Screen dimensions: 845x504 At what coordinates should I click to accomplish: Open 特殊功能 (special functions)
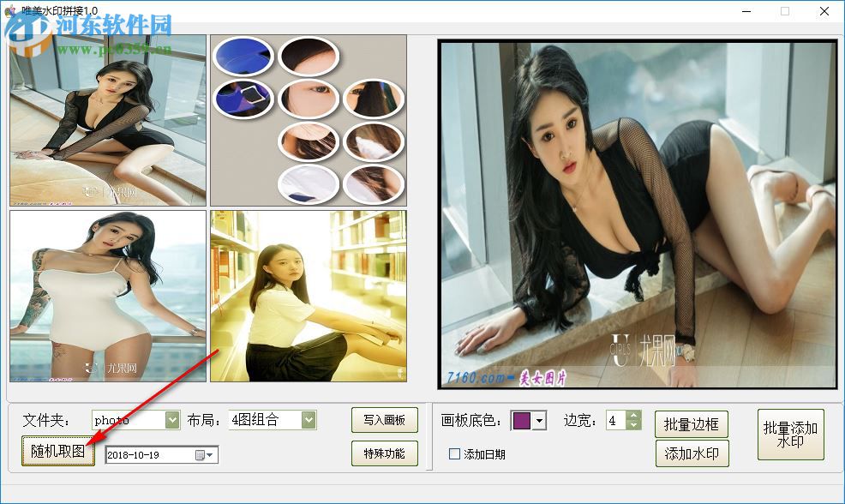pyautogui.click(x=383, y=453)
